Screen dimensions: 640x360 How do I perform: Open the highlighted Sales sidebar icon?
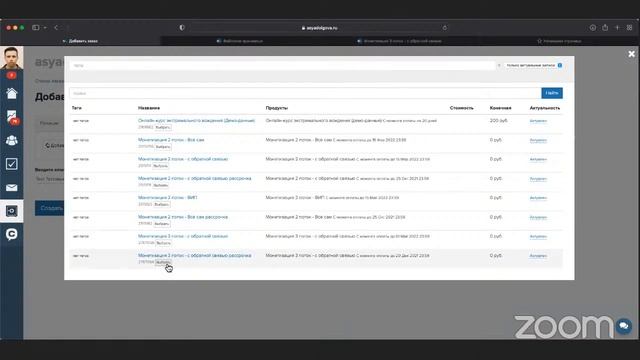(11, 211)
